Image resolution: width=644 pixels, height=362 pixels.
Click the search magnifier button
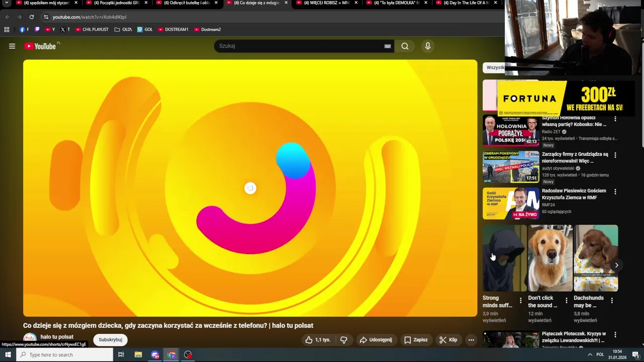click(405, 46)
